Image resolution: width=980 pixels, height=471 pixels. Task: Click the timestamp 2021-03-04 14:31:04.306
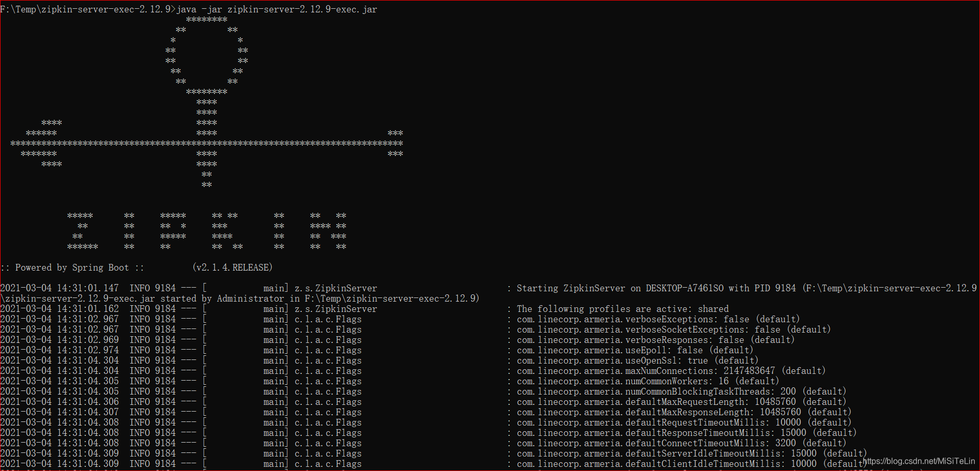click(x=59, y=402)
